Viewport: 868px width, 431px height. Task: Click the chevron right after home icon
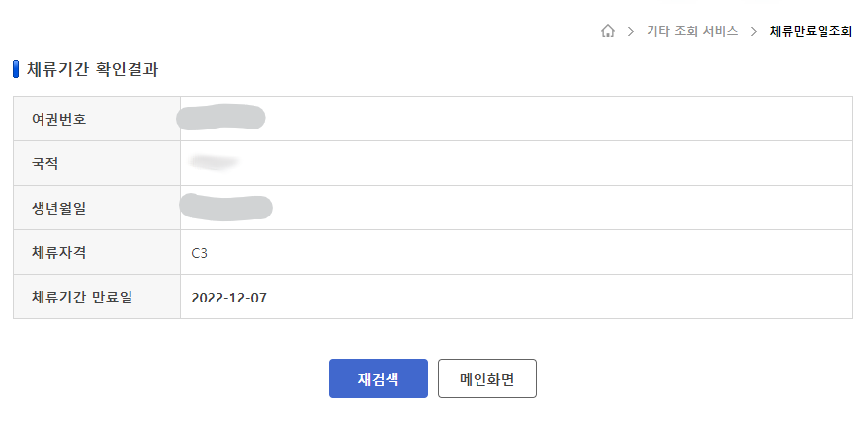(631, 32)
